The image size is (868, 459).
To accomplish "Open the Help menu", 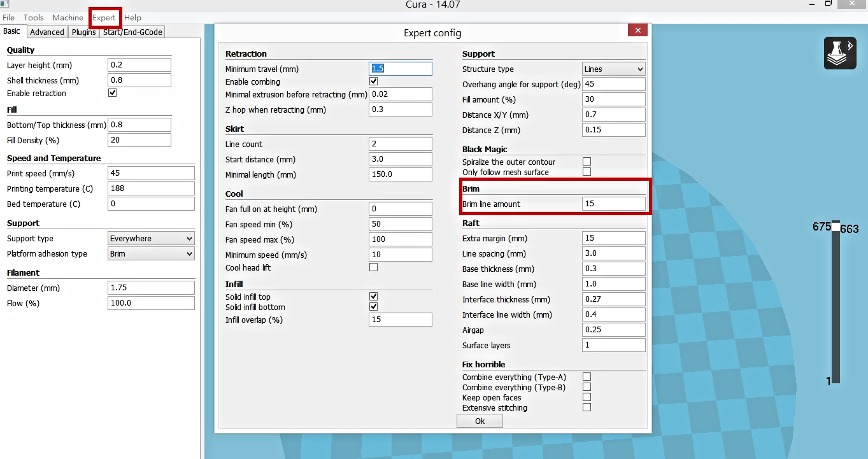I will (132, 18).
